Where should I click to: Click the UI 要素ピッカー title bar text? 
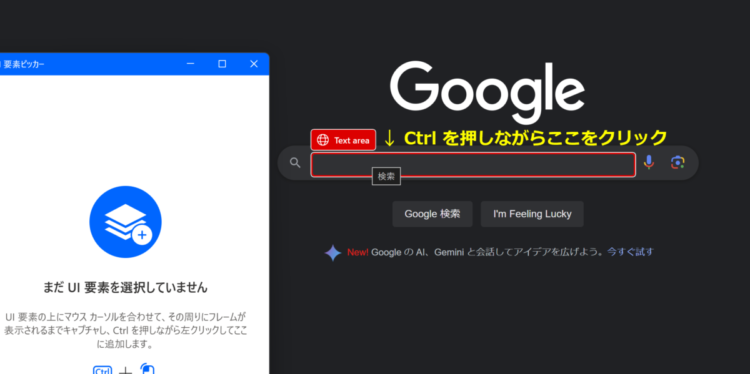(x=23, y=64)
